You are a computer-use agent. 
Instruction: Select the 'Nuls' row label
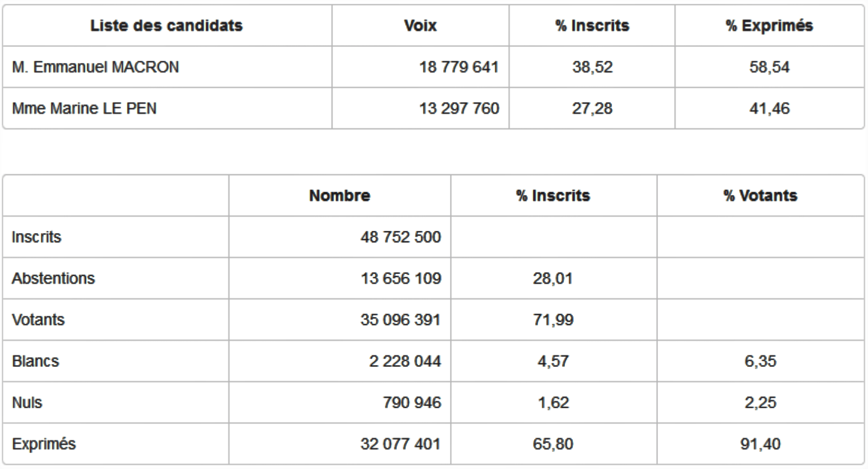[x=27, y=403]
